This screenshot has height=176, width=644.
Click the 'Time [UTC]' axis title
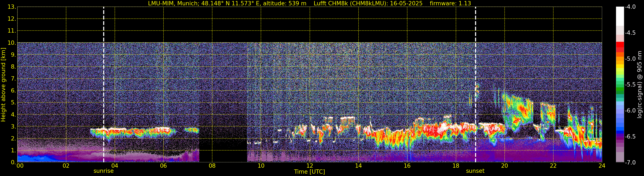310,172
